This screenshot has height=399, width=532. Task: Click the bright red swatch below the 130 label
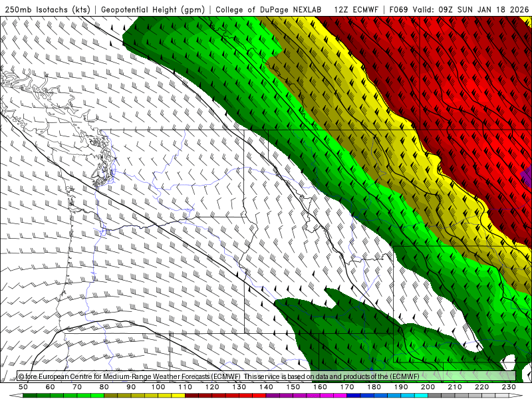pos(246,396)
